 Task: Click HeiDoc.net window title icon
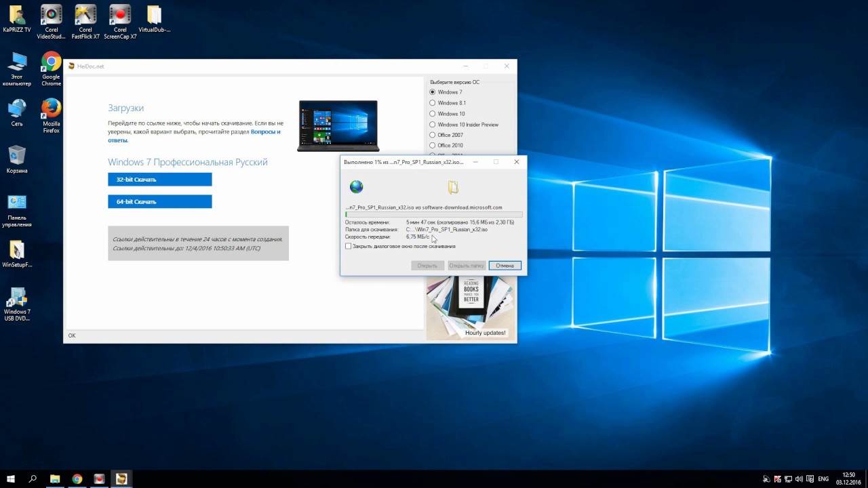[71, 66]
